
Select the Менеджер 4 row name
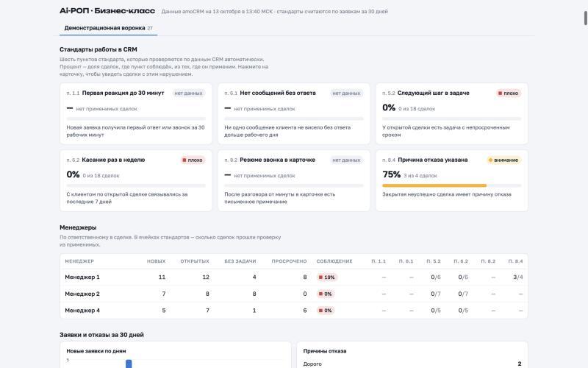tap(82, 310)
